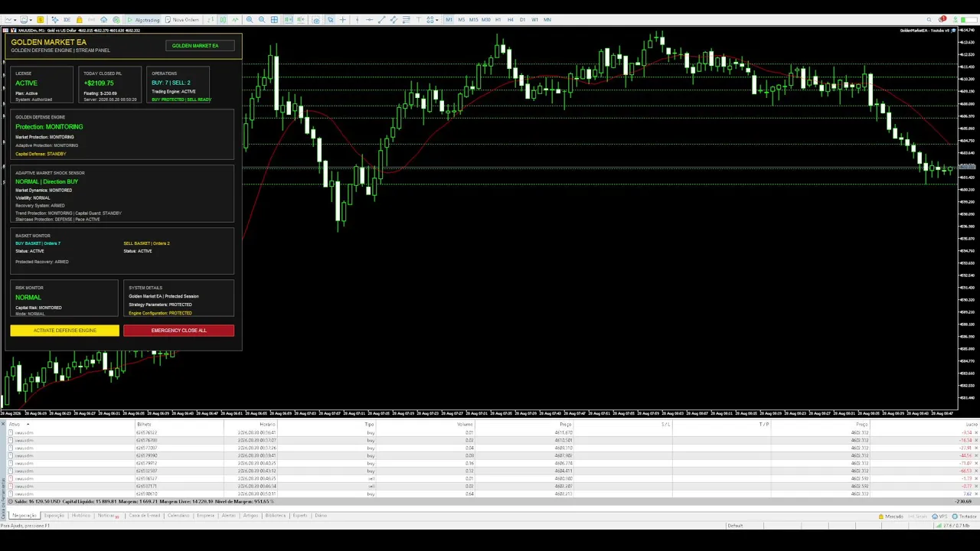
Task: Click the Lucro column header
Action: 972,424
